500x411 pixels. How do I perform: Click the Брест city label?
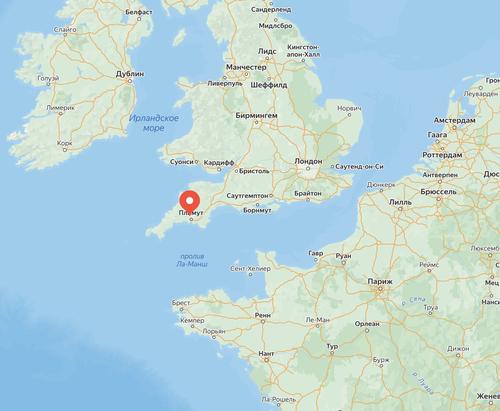(x=181, y=303)
